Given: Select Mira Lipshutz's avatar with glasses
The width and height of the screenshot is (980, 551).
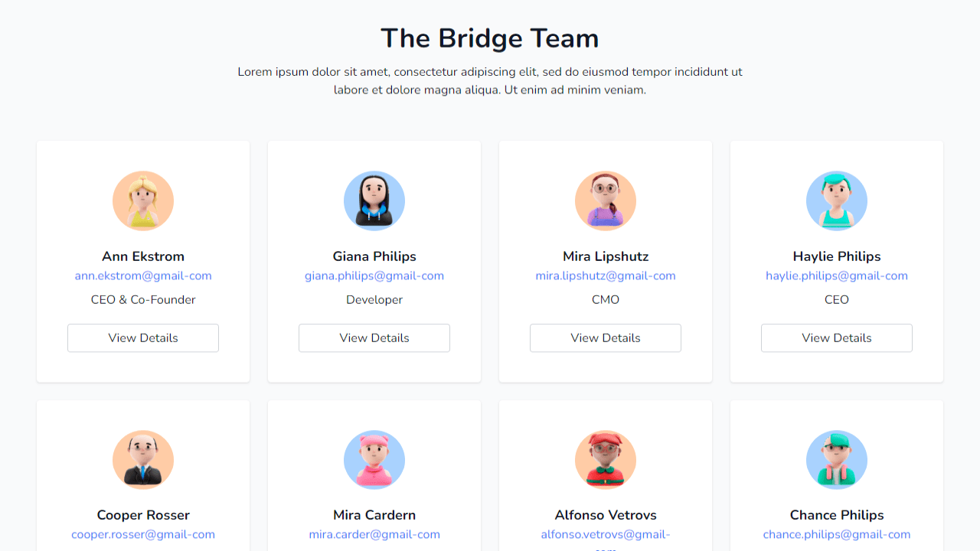Looking at the screenshot, I should click(606, 201).
